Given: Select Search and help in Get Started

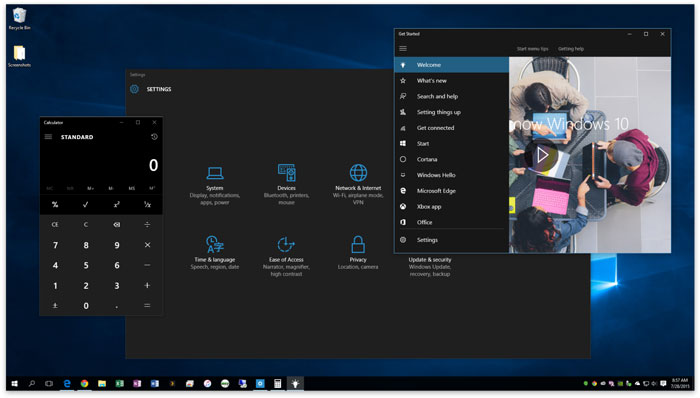Looking at the screenshot, I should click(451, 96).
